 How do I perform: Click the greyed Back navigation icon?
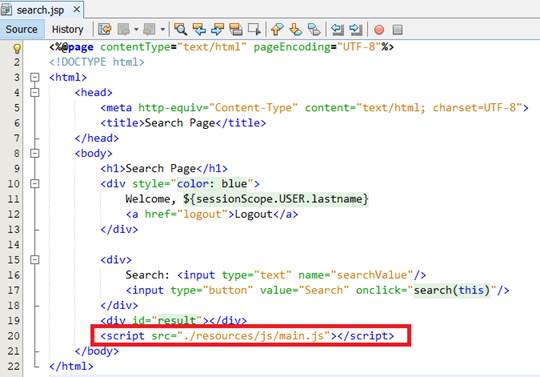(123, 29)
